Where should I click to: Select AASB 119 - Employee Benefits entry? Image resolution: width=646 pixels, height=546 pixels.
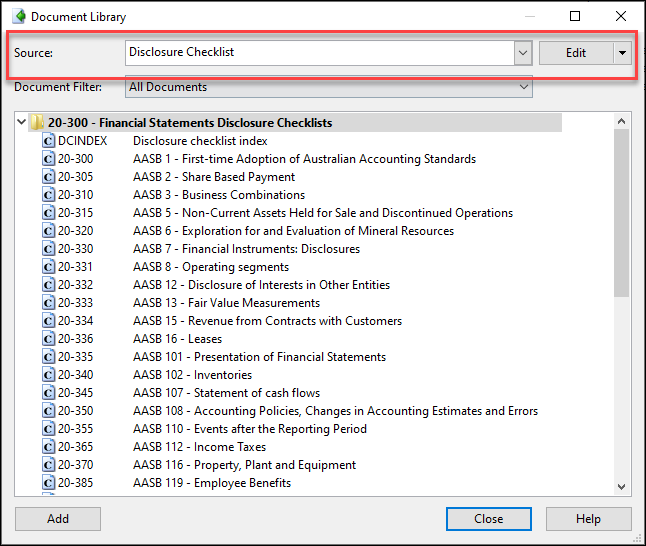[x=212, y=483]
